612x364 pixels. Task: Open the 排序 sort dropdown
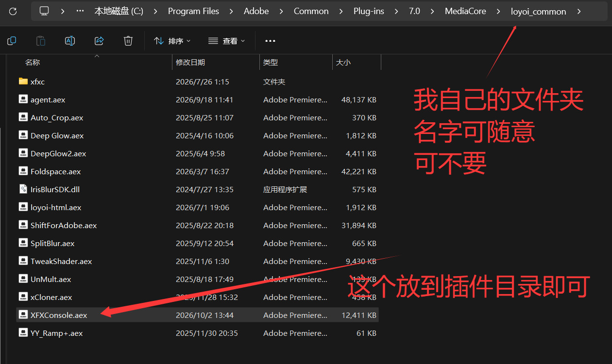point(172,41)
